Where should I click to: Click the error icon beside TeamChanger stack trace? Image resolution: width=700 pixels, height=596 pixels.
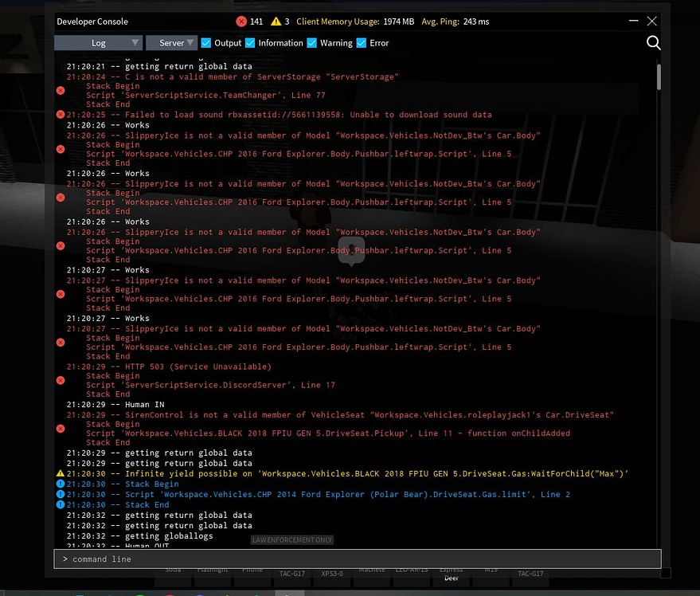tap(60, 90)
